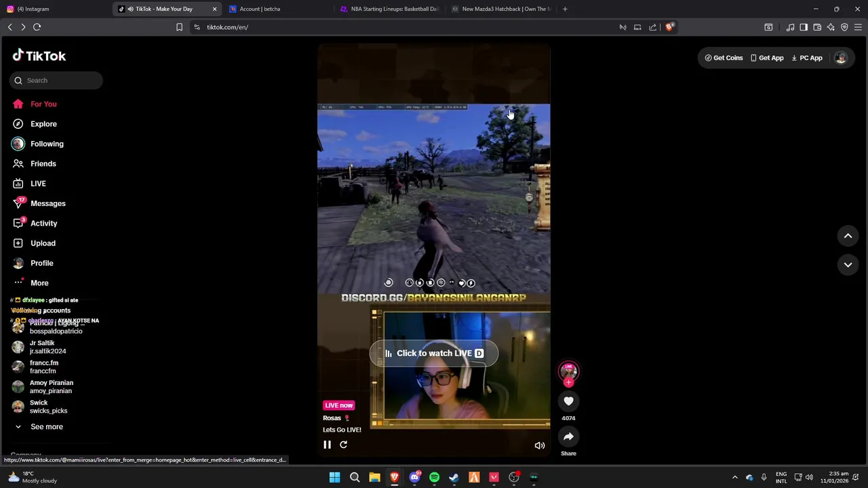Image resolution: width=868 pixels, height=488 pixels.
Task: Open Windows Start menu
Action: (334, 477)
